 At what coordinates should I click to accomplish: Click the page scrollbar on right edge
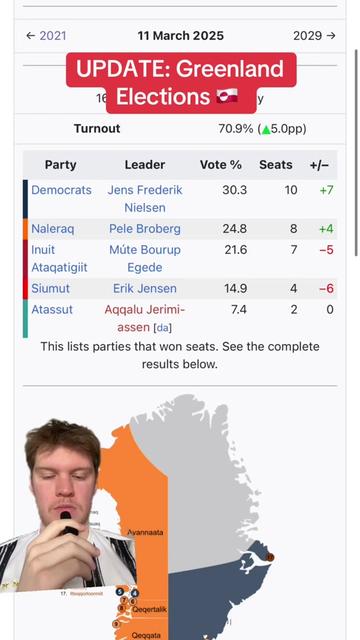[x=357, y=153]
